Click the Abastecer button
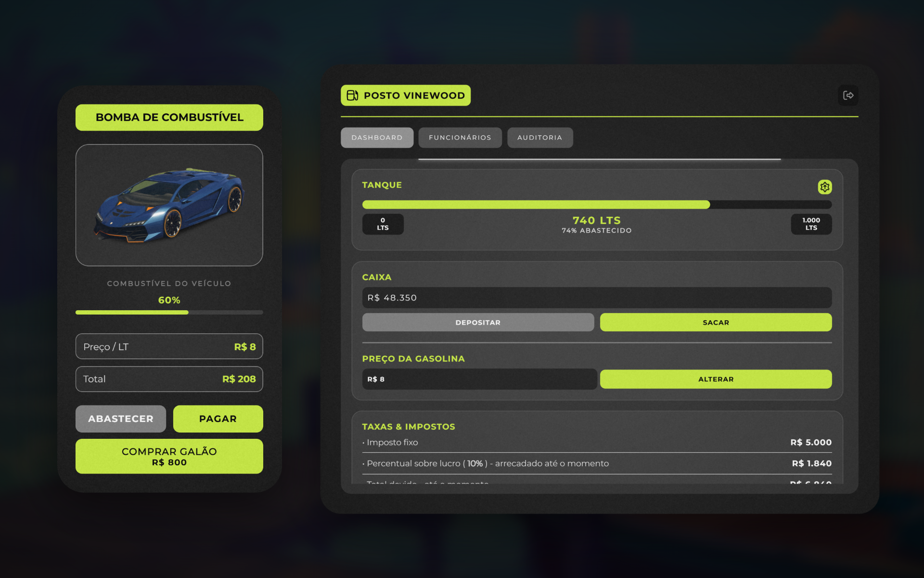924x578 pixels. (x=121, y=419)
